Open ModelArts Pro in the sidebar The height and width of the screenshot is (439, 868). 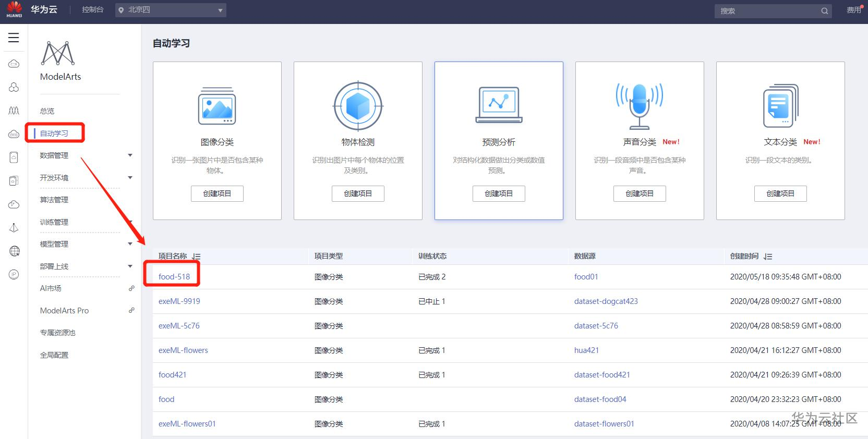(x=64, y=311)
